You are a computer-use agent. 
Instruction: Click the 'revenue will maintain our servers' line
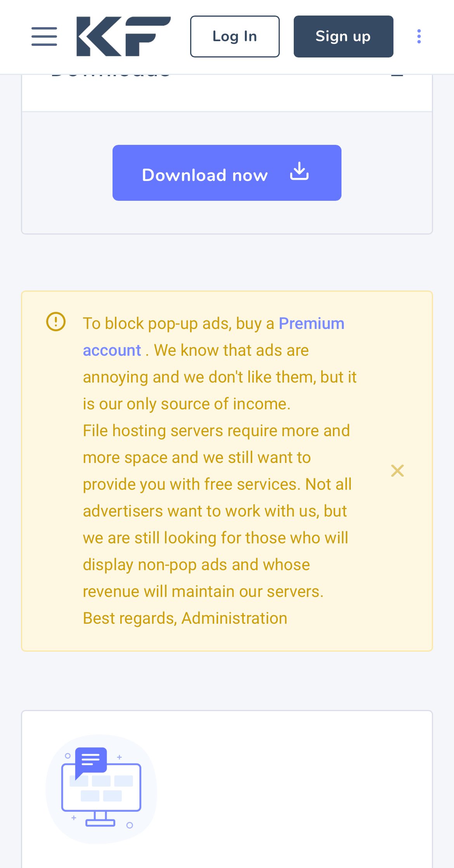[x=203, y=591]
